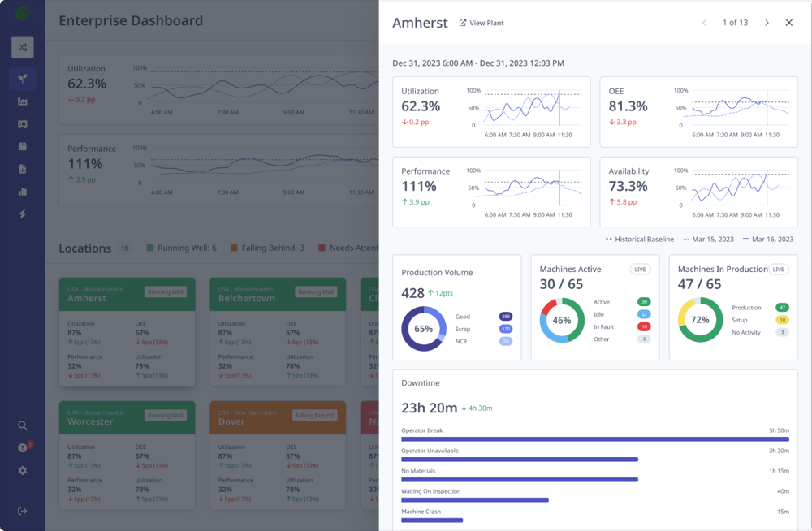Open the plant sprout sidebar icon

(x=22, y=79)
